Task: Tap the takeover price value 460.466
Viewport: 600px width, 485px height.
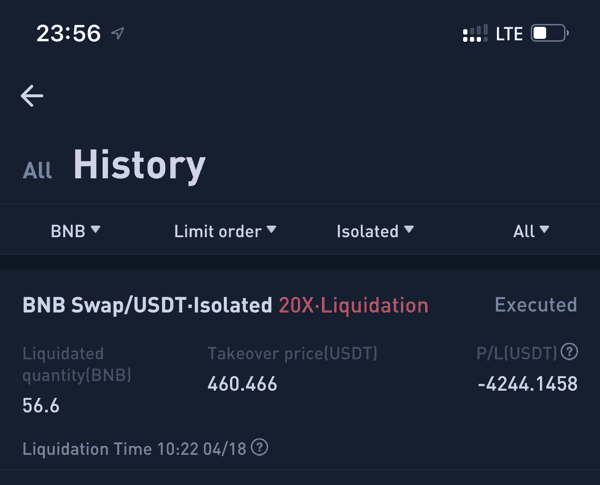Action: [242, 384]
